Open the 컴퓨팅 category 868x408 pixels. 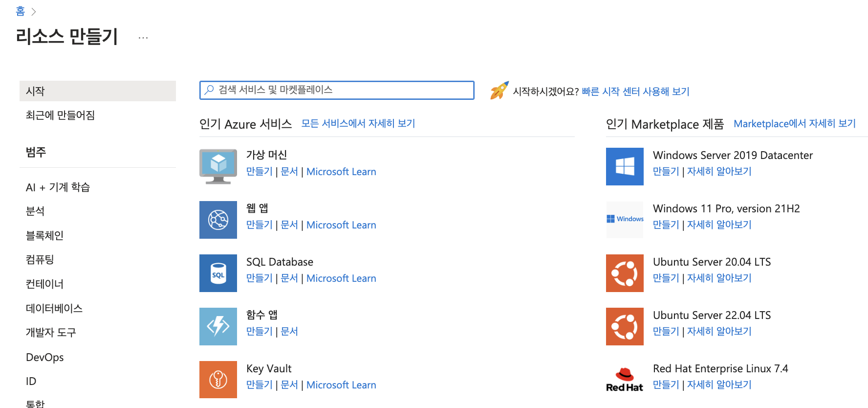point(40,260)
